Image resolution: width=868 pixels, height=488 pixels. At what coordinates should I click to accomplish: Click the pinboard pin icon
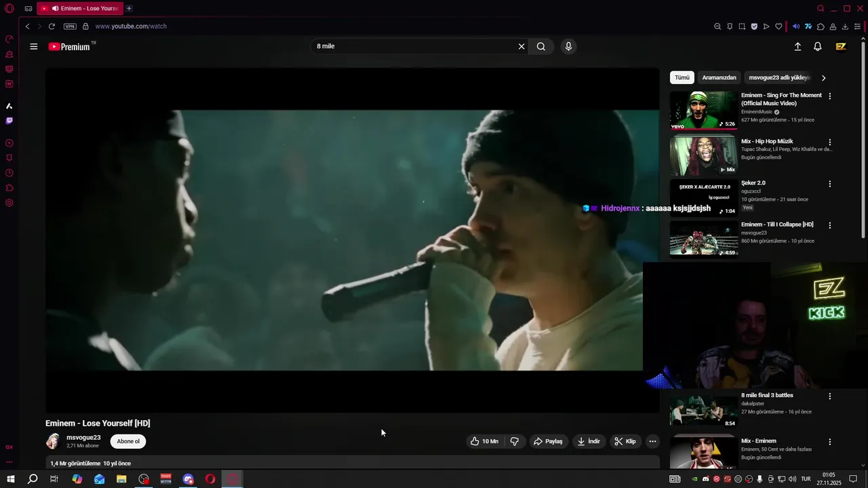(730, 26)
